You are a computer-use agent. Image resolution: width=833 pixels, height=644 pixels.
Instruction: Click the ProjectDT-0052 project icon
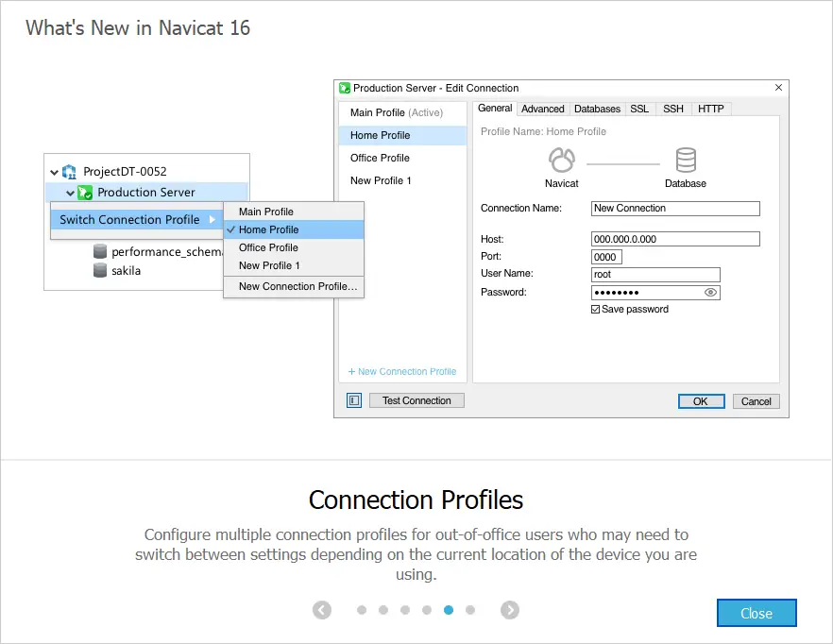69,172
